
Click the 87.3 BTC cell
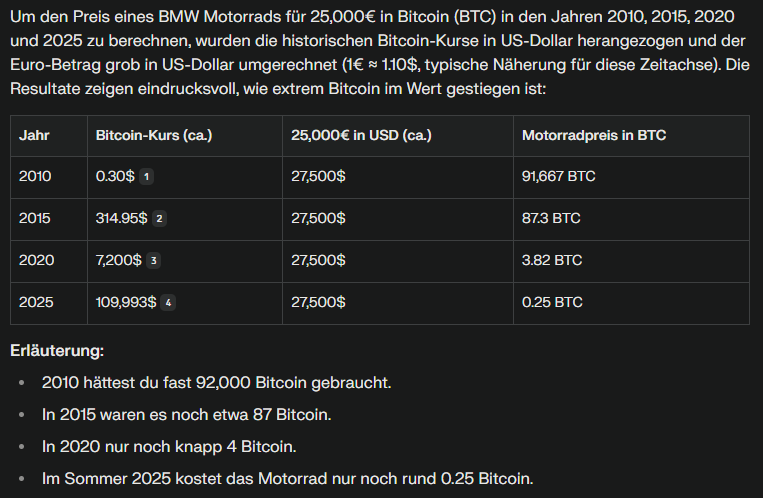click(551, 218)
